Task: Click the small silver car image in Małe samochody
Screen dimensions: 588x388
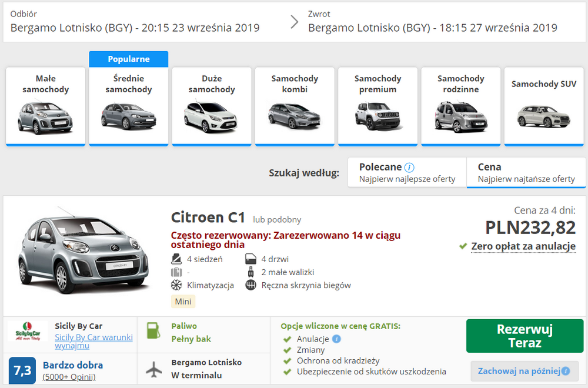Action: 45,117
